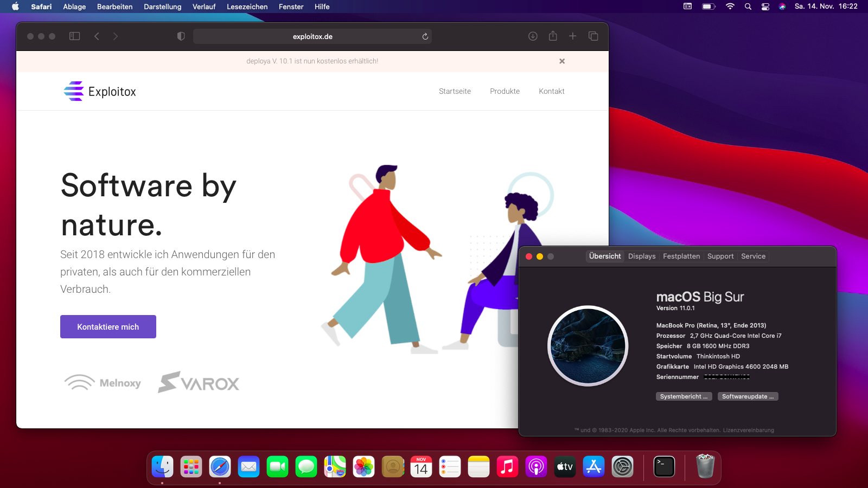The height and width of the screenshot is (488, 868).
Task: Open a new tab with the plus icon
Action: pyautogui.click(x=573, y=36)
